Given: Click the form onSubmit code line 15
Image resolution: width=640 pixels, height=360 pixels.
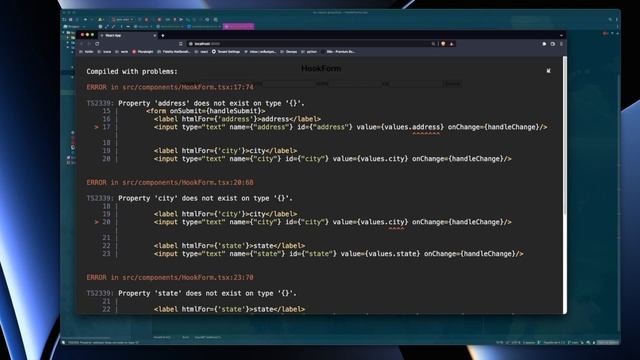Looking at the screenshot, I should (x=206, y=111).
